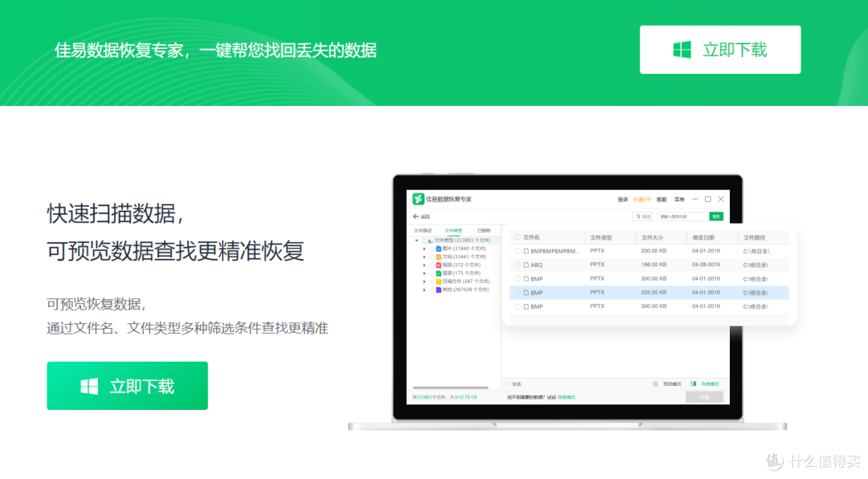The image size is (868, 479).
Task: Click the white 立即下载 button in banner
Action: pos(720,50)
